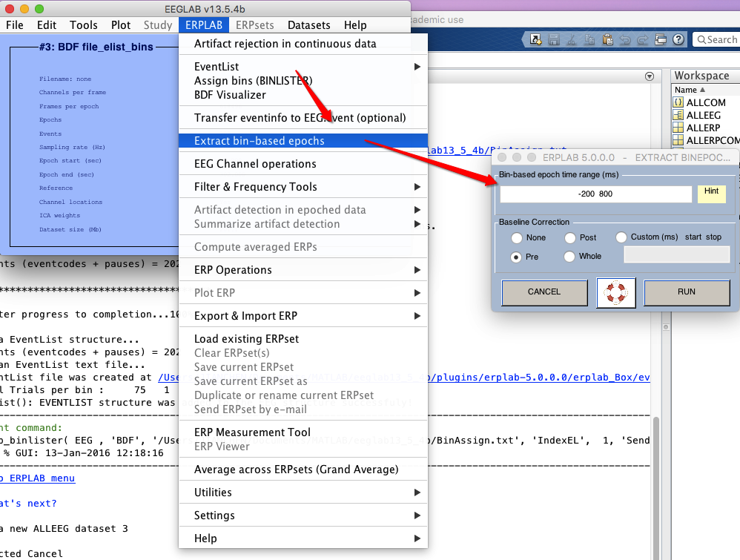The width and height of the screenshot is (740, 560).
Task: Open the ERPsets menu
Action: click(255, 25)
